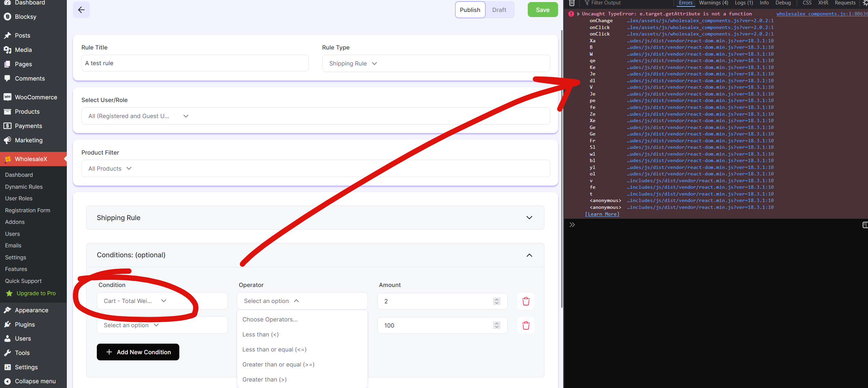The image size is (868, 388).
Task: Open wholesalex_components.js source link
Action: 822,14
